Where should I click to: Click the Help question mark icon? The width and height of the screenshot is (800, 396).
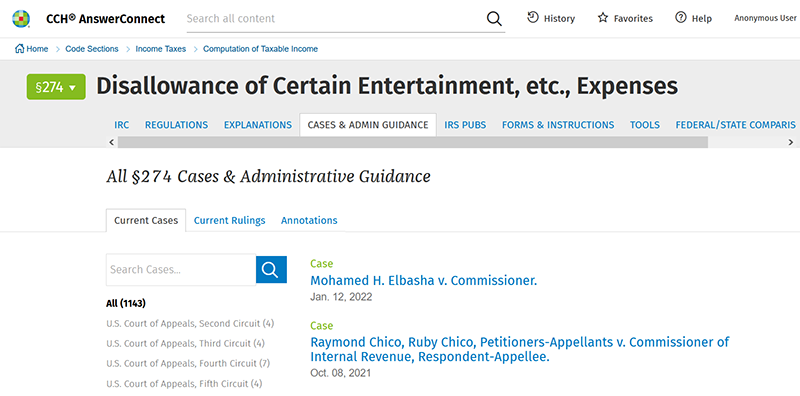point(680,18)
